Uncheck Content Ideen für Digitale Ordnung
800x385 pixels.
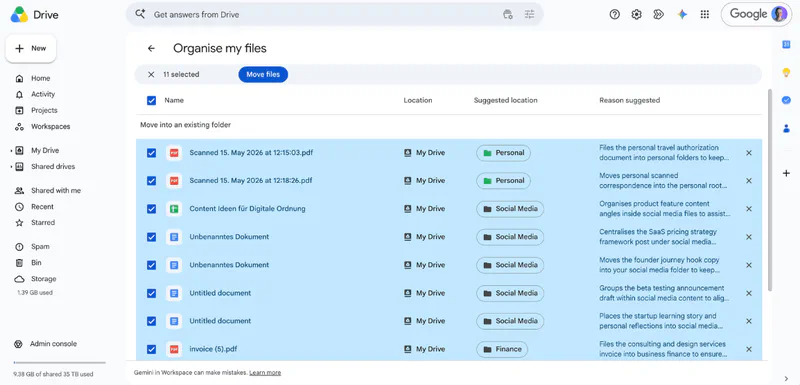(x=152, y=209)
